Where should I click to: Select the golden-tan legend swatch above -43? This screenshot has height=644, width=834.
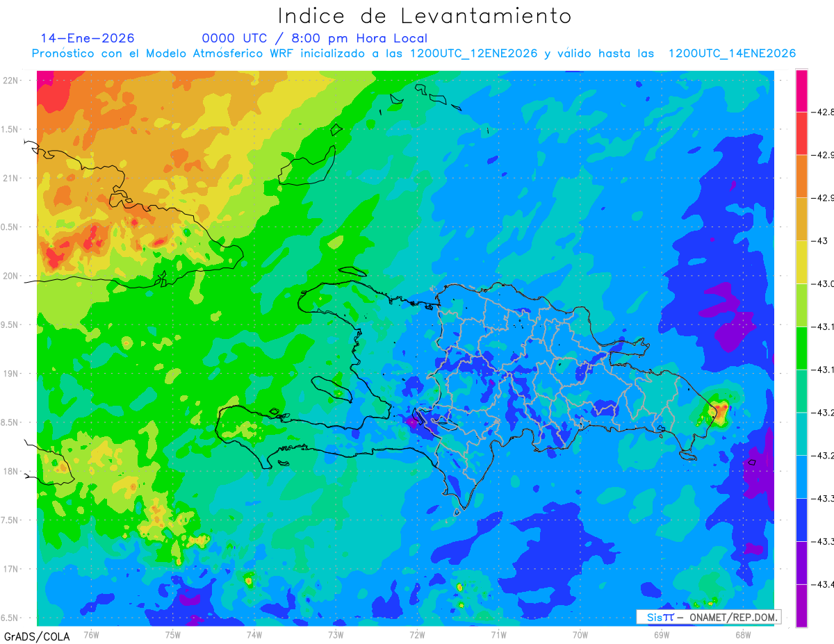point(801,220)
